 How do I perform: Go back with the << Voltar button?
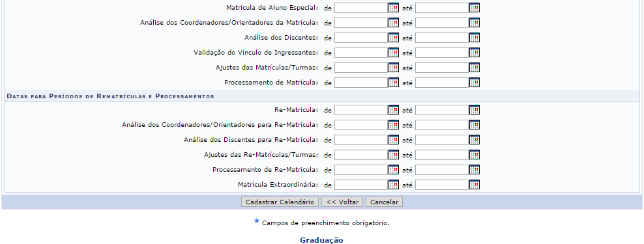[x=342, y=202]
